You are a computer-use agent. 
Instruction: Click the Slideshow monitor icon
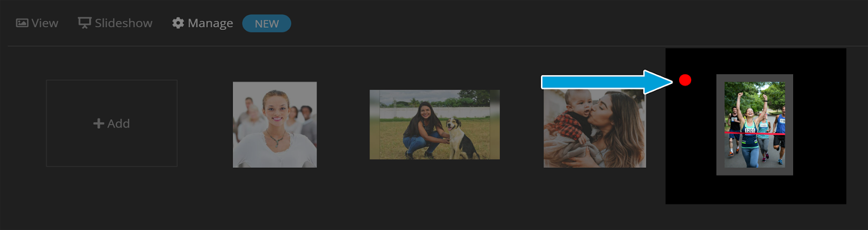[85, 23]
